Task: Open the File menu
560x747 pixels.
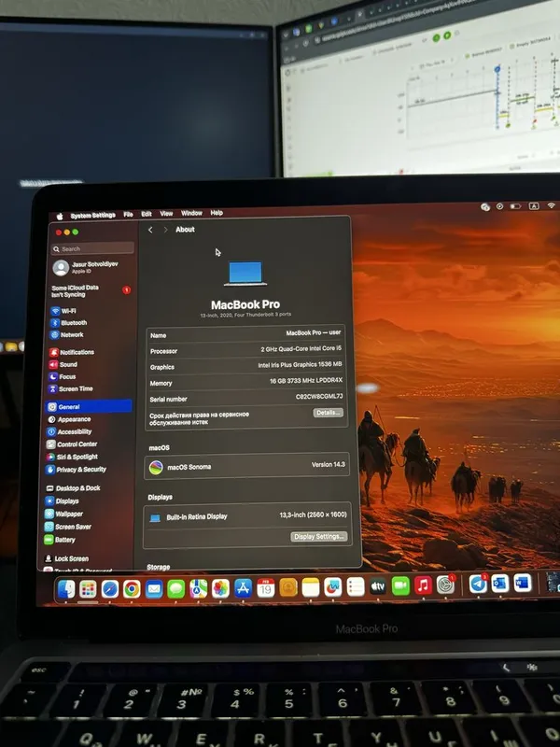Action: tap(128, 215)
